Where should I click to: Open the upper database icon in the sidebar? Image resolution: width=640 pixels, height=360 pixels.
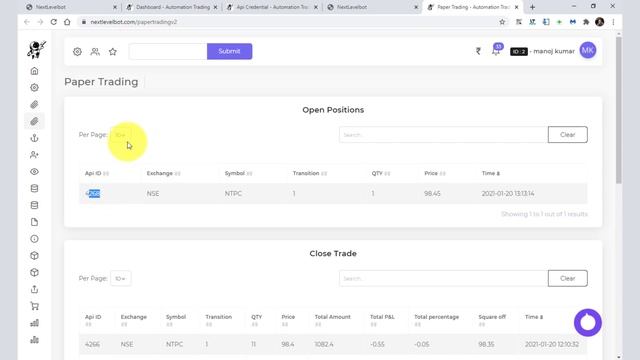34,189
